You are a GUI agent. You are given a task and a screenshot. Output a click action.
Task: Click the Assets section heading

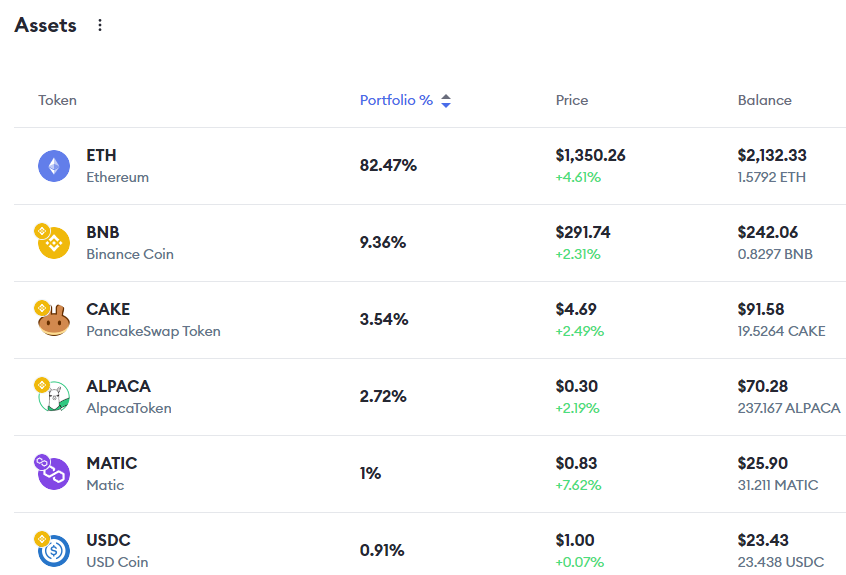click(x=45, y=25)
